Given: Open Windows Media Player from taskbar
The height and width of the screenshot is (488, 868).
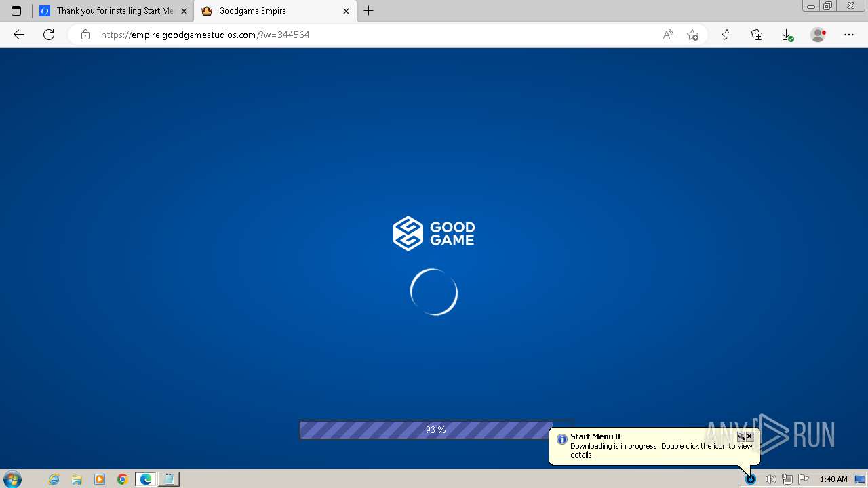Looking at the screenshot, I should [x=100, y=479].
